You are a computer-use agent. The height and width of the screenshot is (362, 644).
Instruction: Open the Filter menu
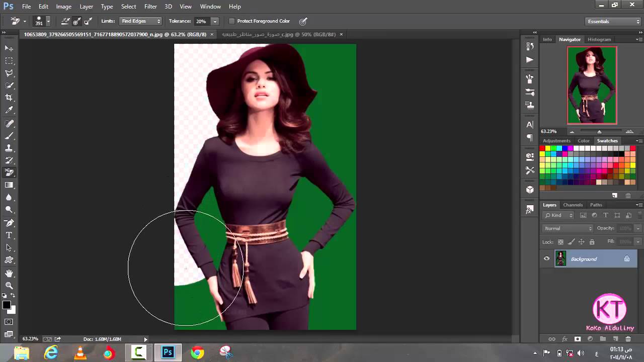[150, 7]
